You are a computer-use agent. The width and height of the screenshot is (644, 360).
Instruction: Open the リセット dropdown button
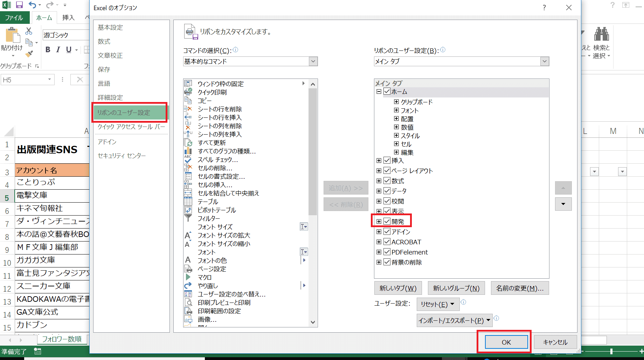click(438, 304)
